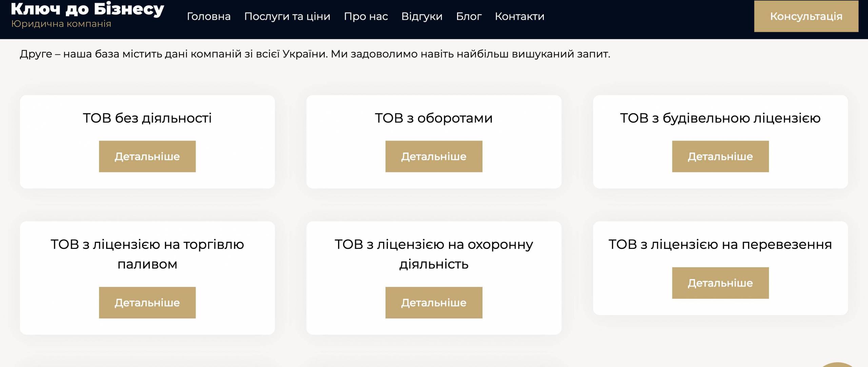Click Детальніше for ТОВ з ліцензією на перевезення
Image resolution: width=868 pixels, height=367 pixels.
(x=720, y=283)
